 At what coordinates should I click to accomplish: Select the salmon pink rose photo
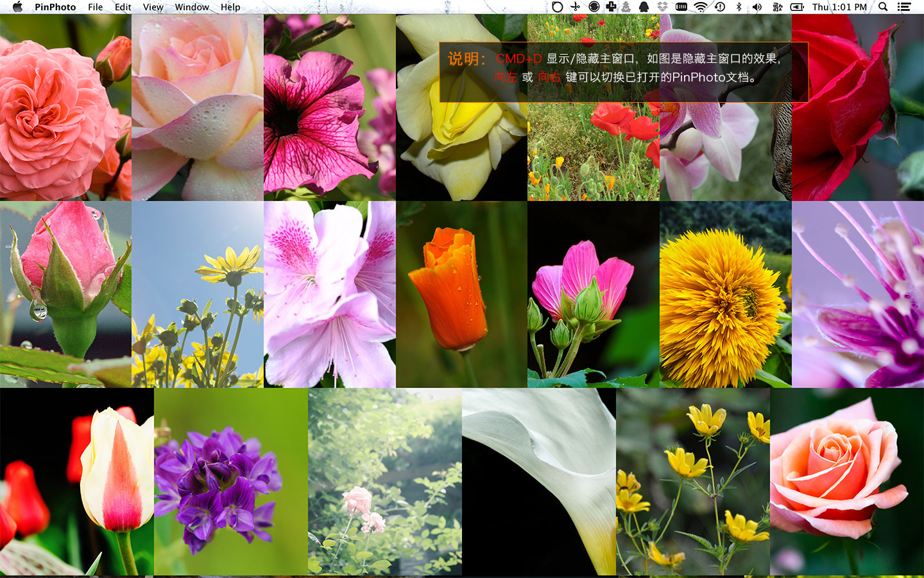pos(847,482)
